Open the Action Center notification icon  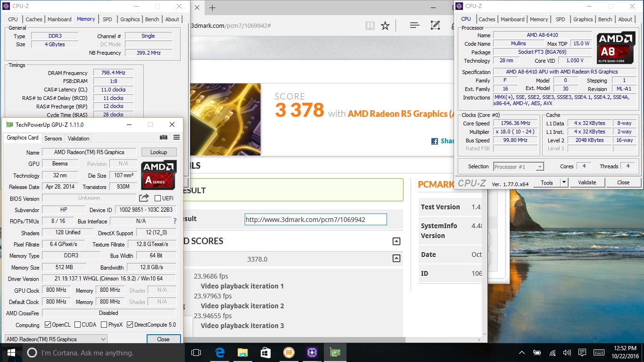click(582, 353)
